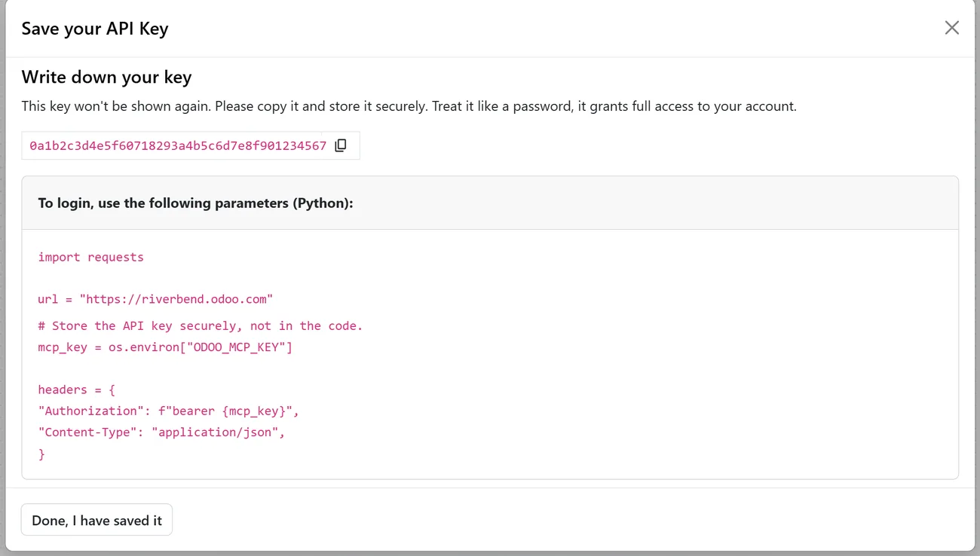
Task: Click the "Authorization" bearer code line
Action: [x=169, y=411]
